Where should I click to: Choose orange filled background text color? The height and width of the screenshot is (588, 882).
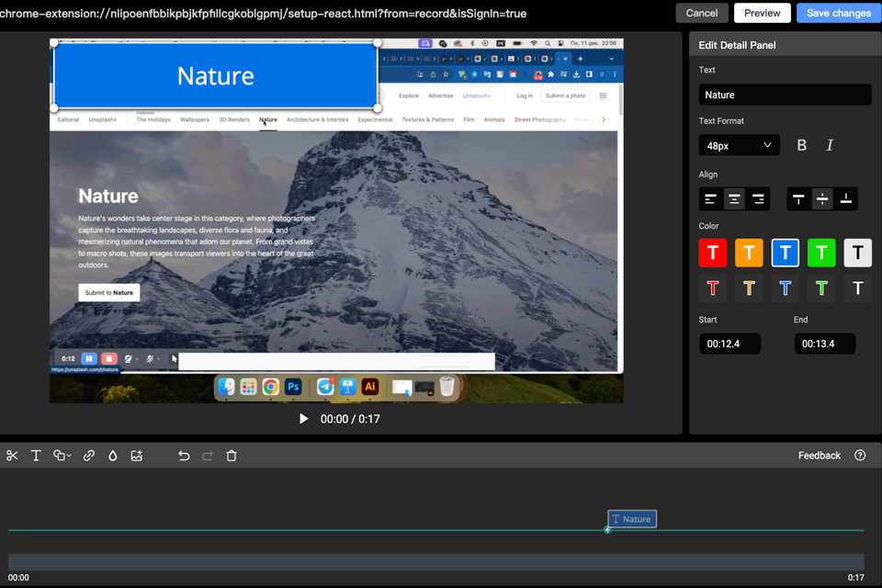[x=749, y=252]
